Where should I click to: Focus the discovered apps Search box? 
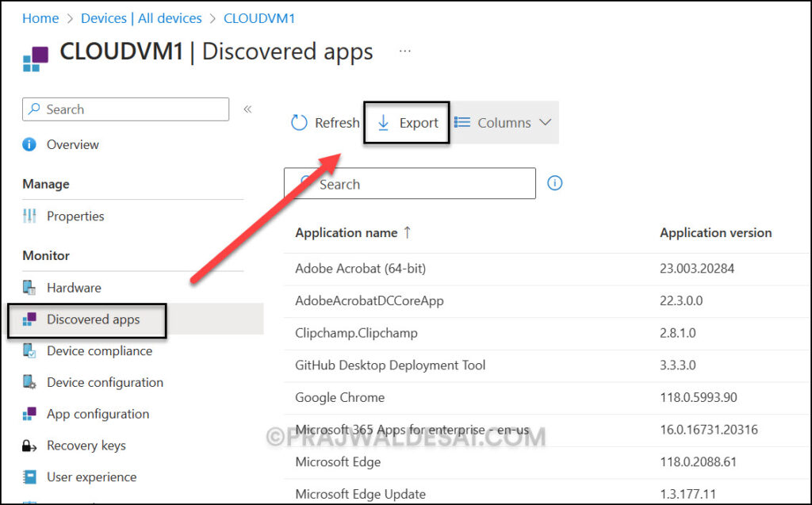pos(410,183)
